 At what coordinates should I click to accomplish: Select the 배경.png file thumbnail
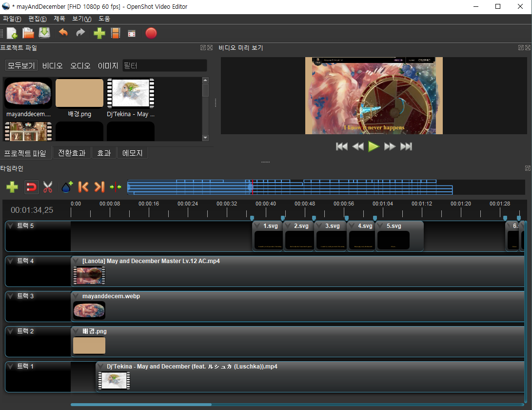pyautogui.click(x=79, y=93)
